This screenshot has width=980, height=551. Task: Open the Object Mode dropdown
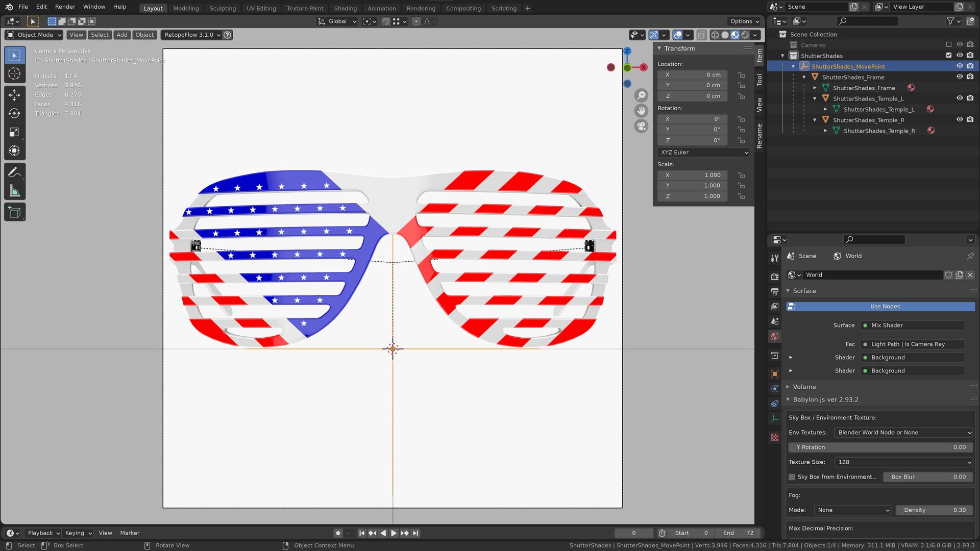click(x=34, y=35)
